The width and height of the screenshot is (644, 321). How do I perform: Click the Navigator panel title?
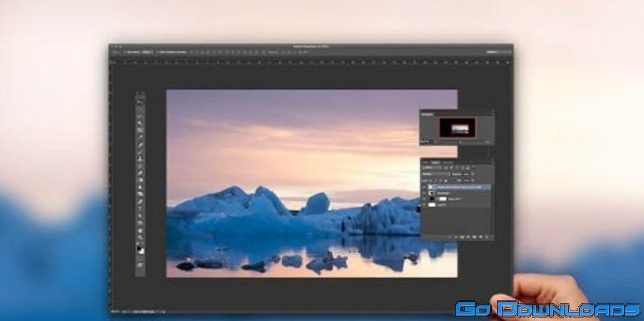click(426, 114)
